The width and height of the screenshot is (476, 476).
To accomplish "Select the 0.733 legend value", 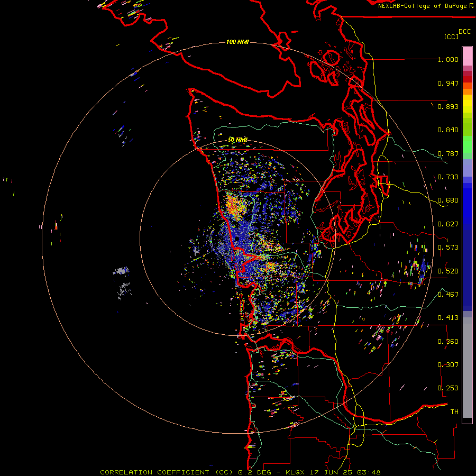I will click(448, 177).
